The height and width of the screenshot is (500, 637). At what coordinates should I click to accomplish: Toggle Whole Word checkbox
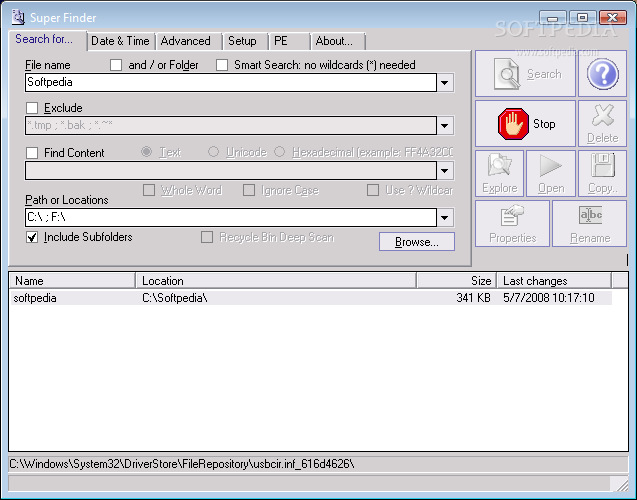click(149, 190)
